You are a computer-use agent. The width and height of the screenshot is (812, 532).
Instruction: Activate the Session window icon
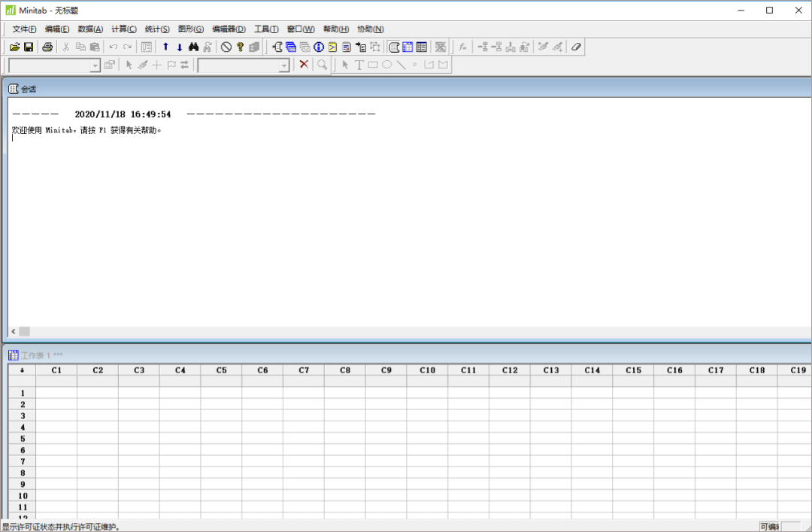pyautogui.click(x=394, y=47)
